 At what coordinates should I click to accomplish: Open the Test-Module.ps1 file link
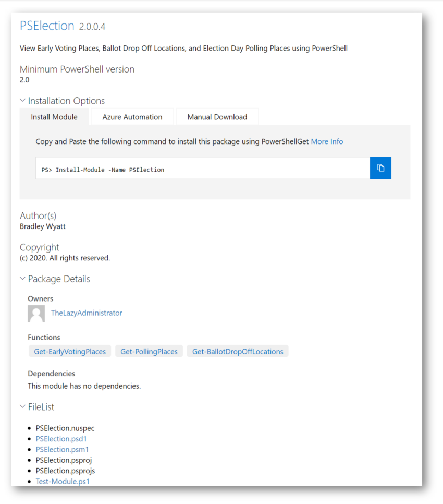pos(62,481)
